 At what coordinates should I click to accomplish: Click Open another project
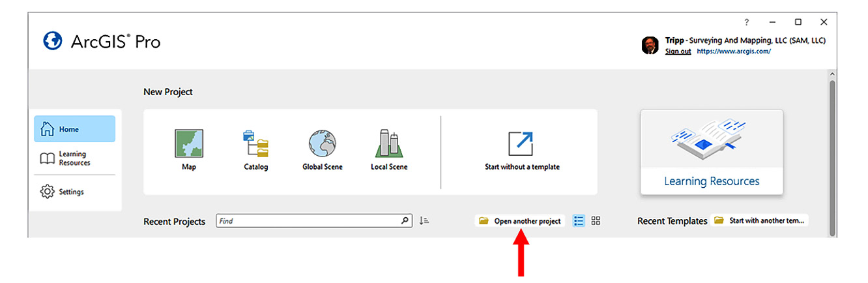point(519,221)
